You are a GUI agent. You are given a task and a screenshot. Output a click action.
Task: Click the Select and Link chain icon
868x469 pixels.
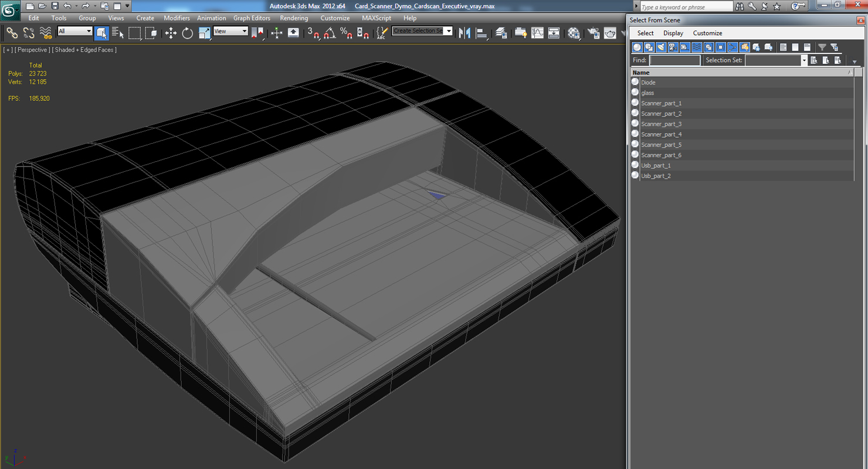coord(12,33)
